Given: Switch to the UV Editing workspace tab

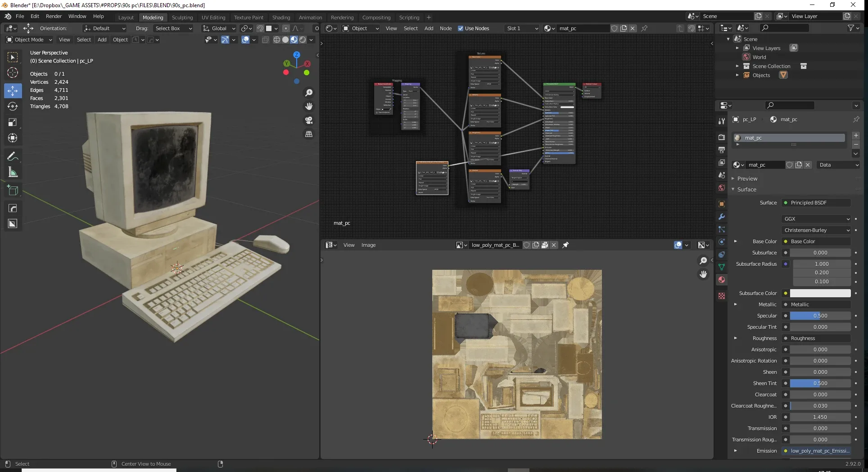Looking at the screenshot, I should pos(213,18).
